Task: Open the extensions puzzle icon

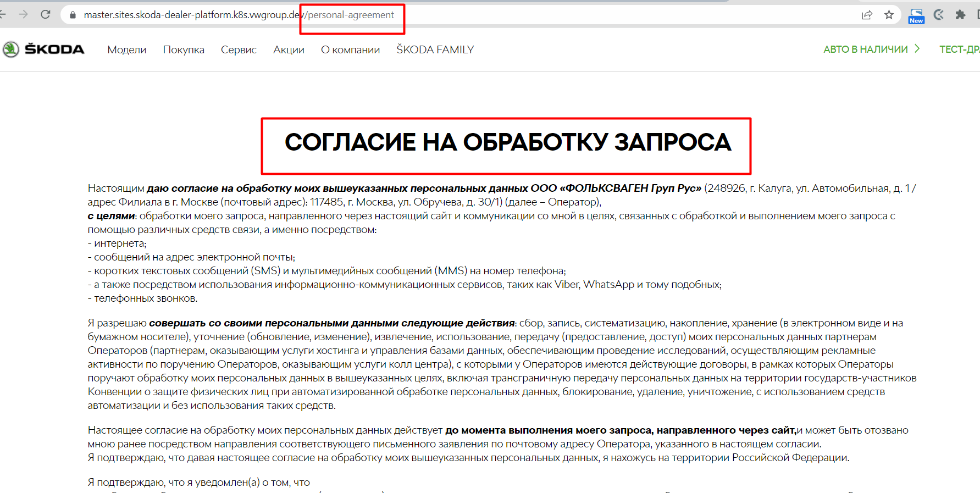Action: [960, 15]
